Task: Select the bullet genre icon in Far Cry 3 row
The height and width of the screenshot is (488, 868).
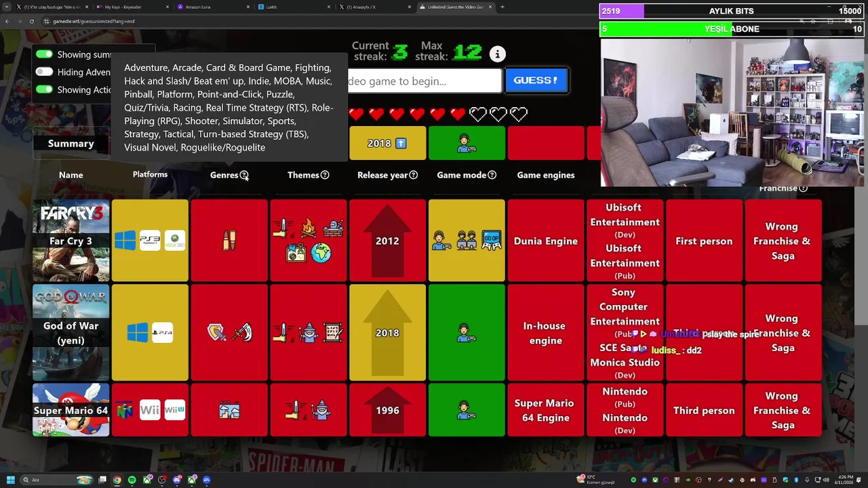Action: [x=229, y=241]
